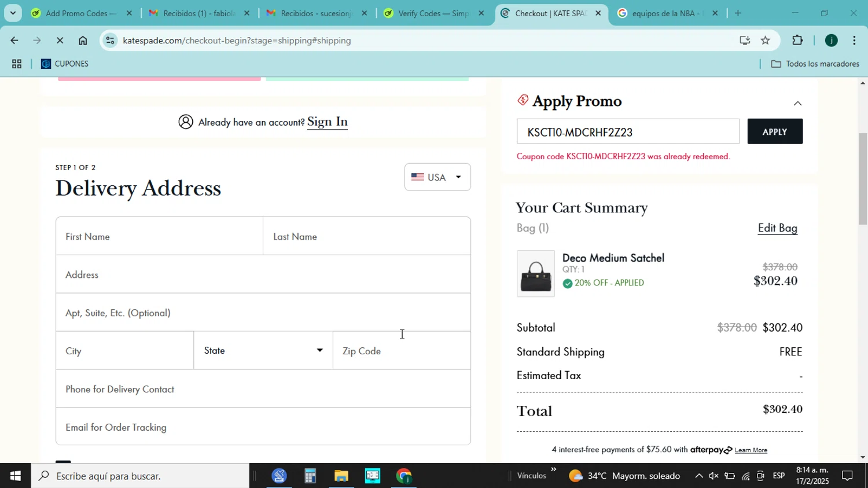
Task: Click the address bar URL
Action: tap(237, 41)
